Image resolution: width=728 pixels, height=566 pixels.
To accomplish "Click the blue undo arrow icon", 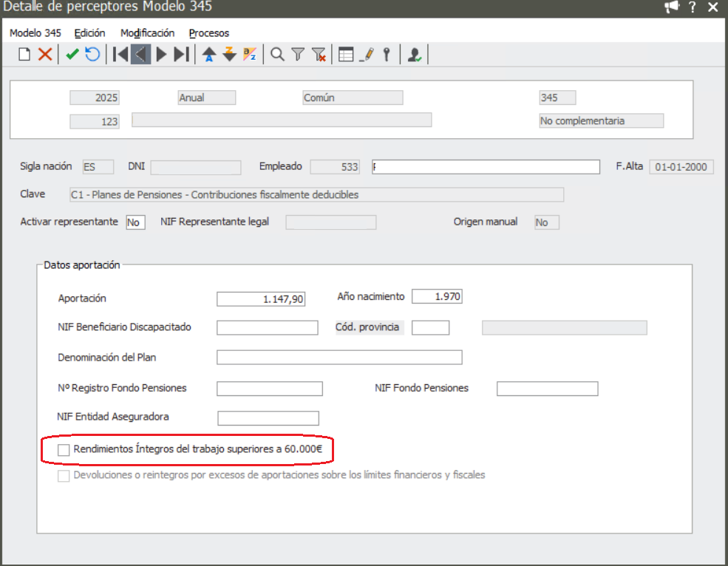I will [x=92, y=54].
